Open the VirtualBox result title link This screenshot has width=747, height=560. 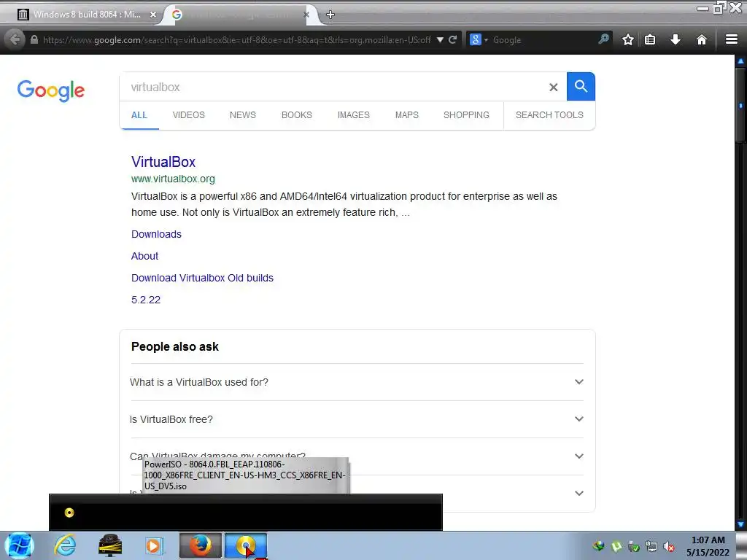163,162
